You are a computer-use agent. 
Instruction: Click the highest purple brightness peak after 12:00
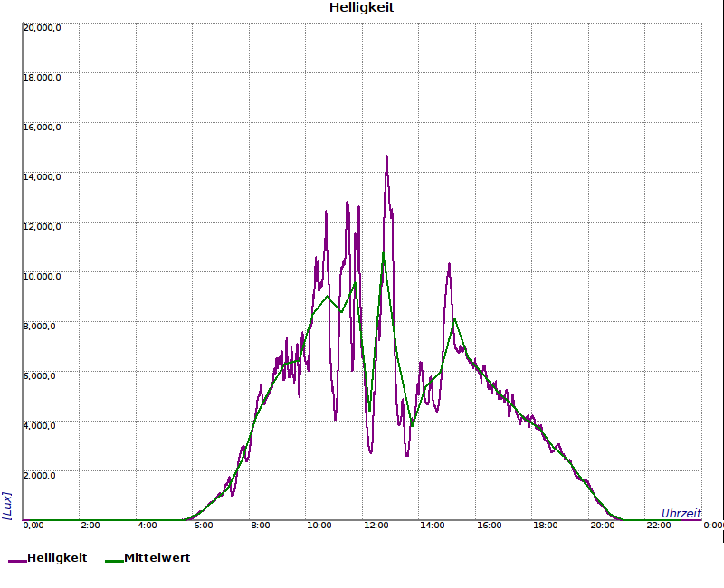pyautogui.click(x=386, y=156)
